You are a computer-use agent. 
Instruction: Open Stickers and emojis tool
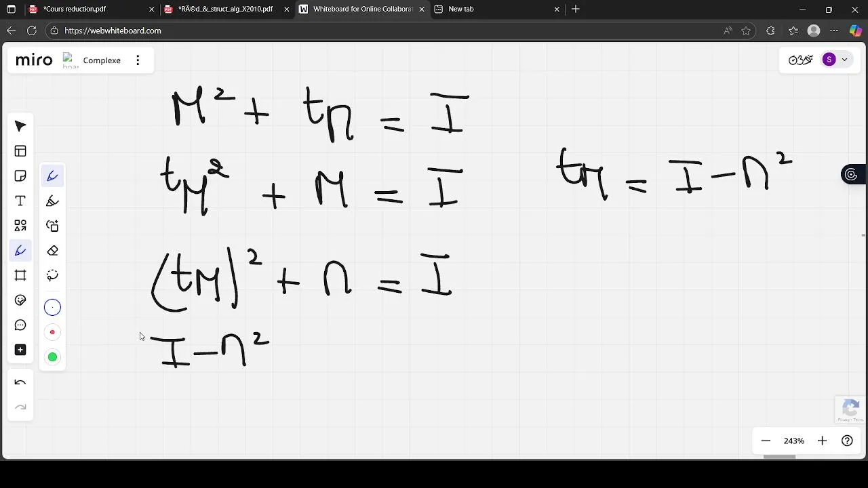point(20,300)
